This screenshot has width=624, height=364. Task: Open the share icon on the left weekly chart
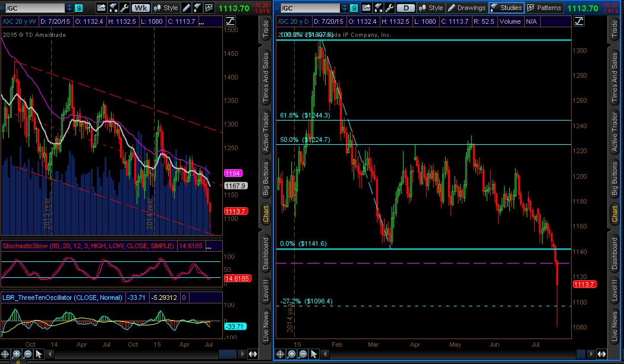coord(102,8)
